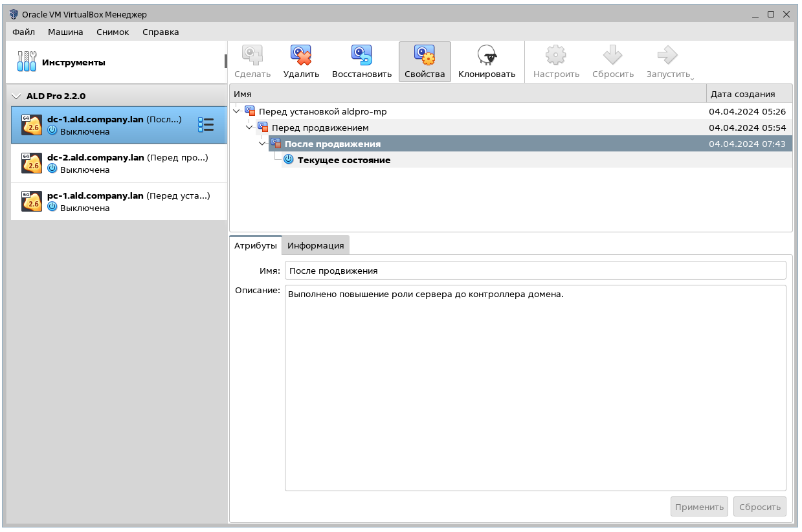Click the Инструменты tools icon
Image resolution: width=802 pixels, height=532 pixels.
(27, 62)
